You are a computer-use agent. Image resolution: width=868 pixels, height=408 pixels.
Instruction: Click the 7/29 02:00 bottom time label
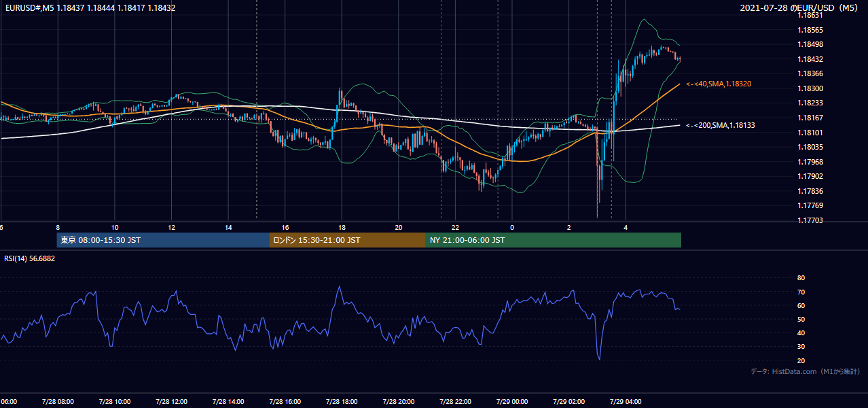tap(569, 402)
